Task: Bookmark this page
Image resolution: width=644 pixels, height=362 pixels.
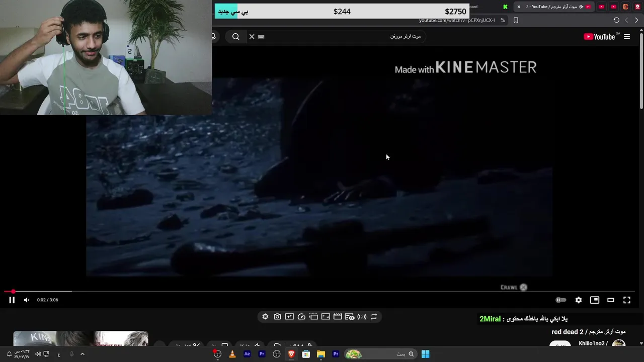Action: (x=516, y=20)
